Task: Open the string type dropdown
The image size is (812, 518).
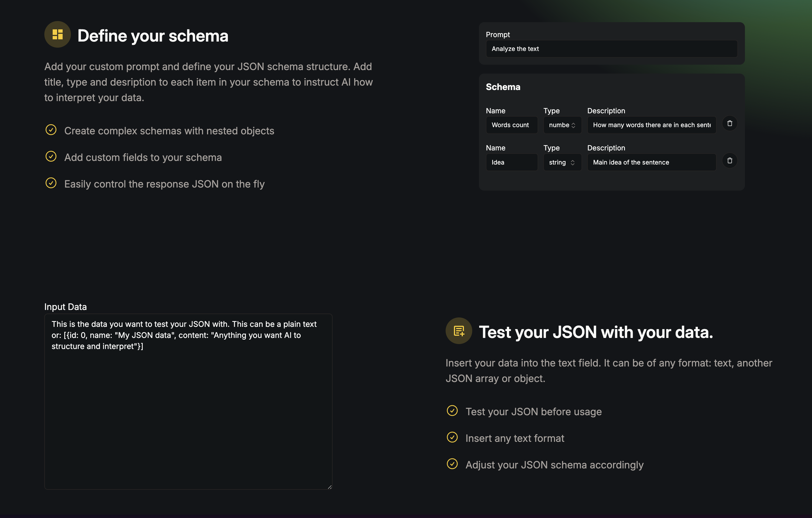Action: coord(562,162)
